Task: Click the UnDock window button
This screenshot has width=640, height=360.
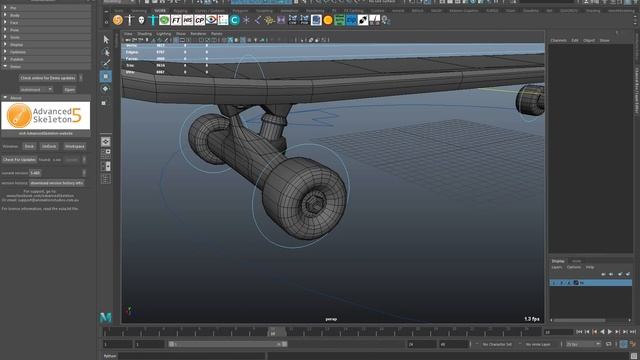Action: click(49, 146)
